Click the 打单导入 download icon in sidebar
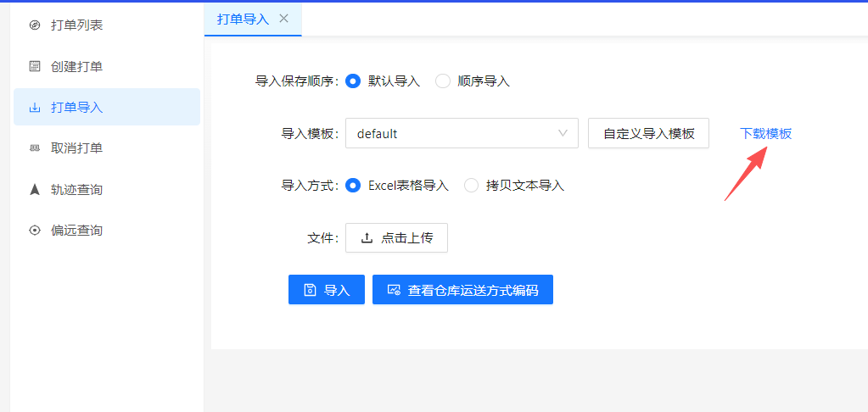 35,108
